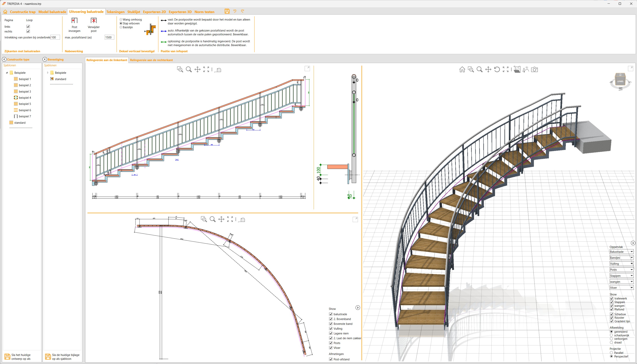Click the save icon in the top toolbar
The width and height of the screenshot is (637, 364).
click(227, 11)
